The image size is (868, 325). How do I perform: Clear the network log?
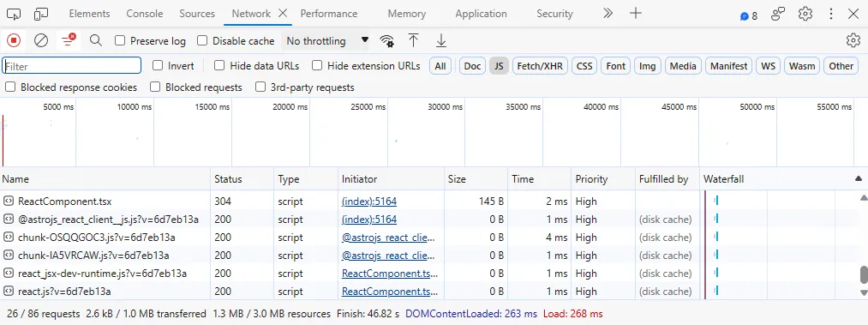41,40
